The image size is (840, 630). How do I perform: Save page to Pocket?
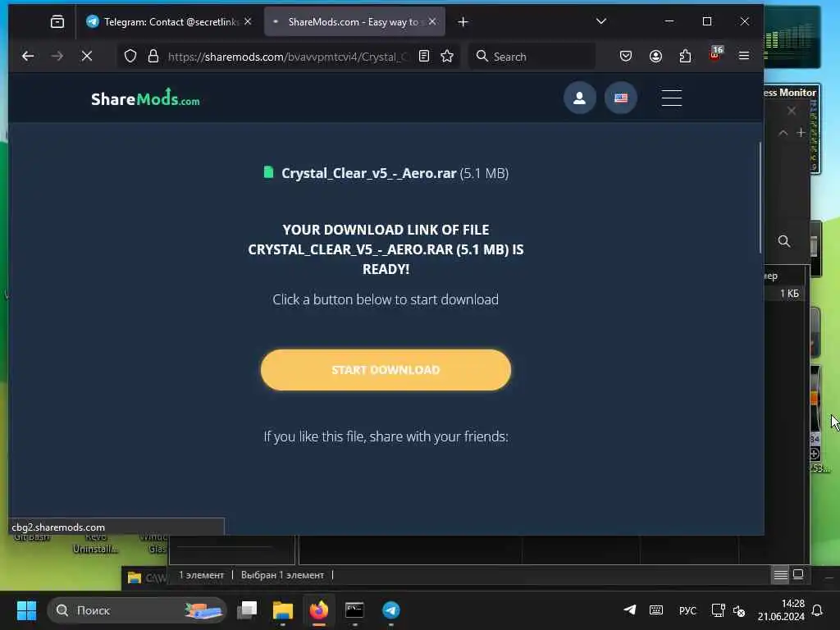(x=625, y=57)
